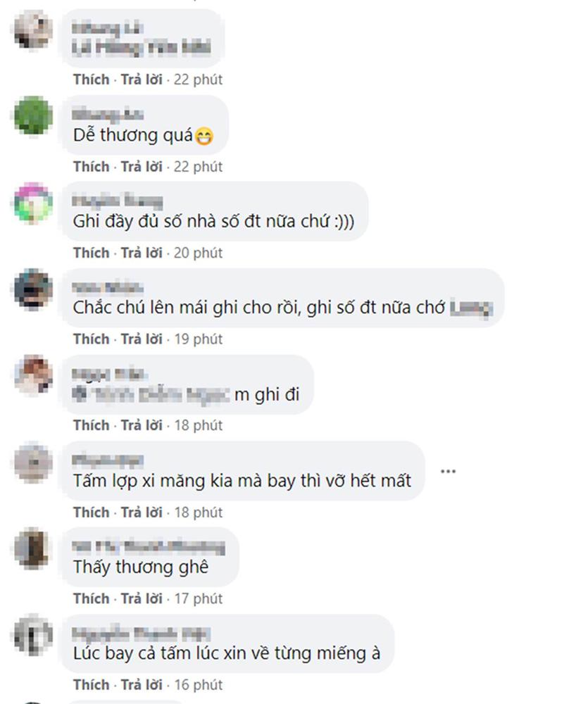Click the topmost comment's avatar
588x704 pixels.
(33, 29)
